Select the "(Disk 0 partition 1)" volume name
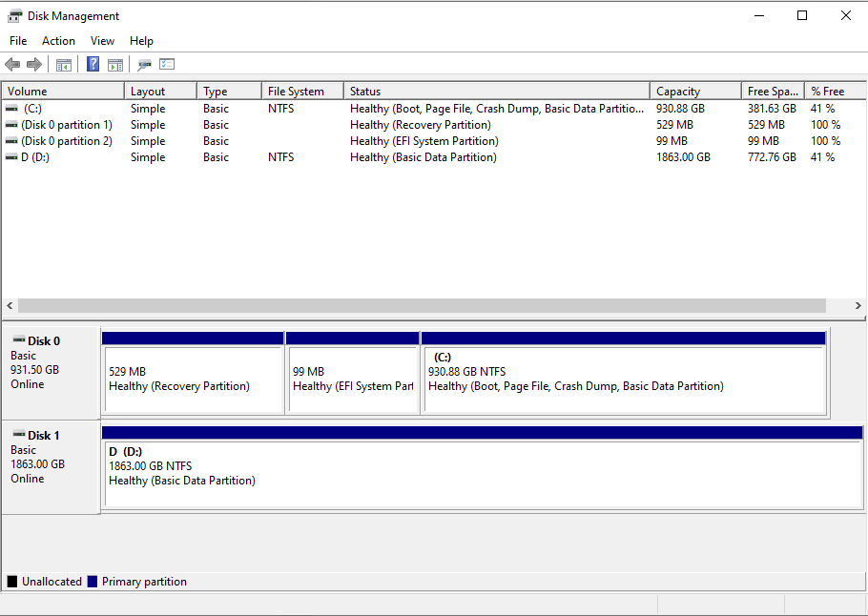The width and height of the screenshot is (868, 616). coord(67,125)
